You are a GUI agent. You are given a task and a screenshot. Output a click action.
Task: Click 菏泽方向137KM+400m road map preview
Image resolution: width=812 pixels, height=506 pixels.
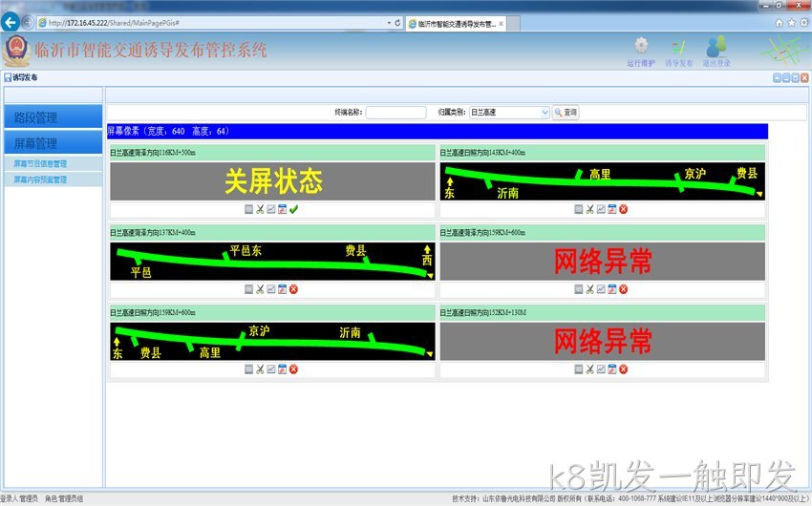click(x=272, y=262)
